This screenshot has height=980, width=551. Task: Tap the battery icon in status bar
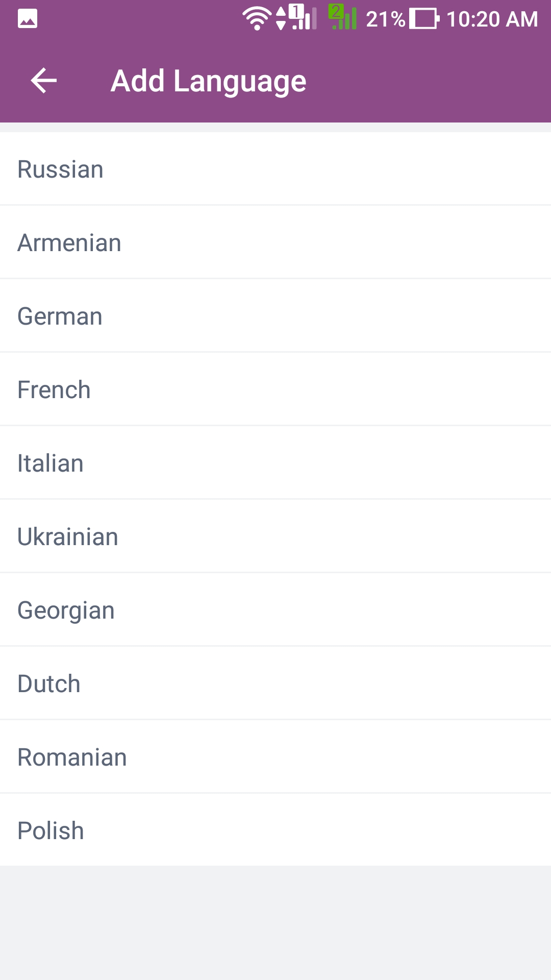[424, 19]
